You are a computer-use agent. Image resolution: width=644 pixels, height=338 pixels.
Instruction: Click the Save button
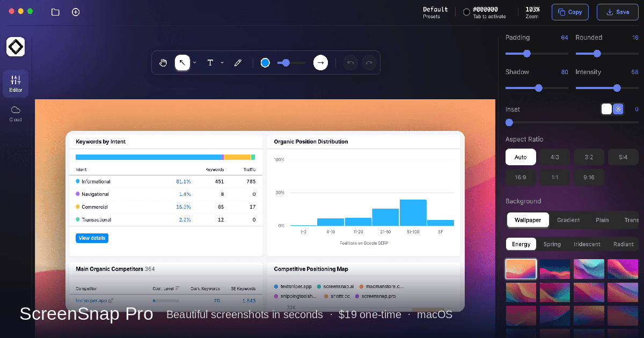pyautogui.click(x=617, y=12)
